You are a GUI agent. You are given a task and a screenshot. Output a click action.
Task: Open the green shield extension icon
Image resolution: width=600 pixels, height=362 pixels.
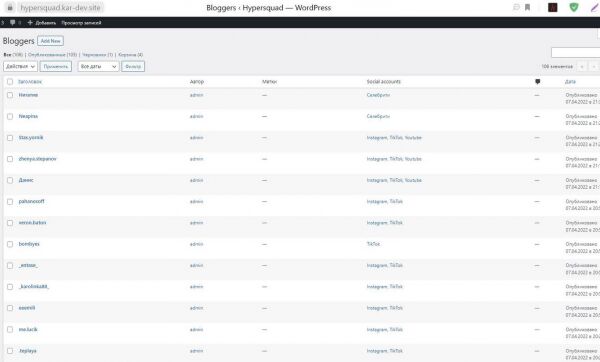[574, 7]
